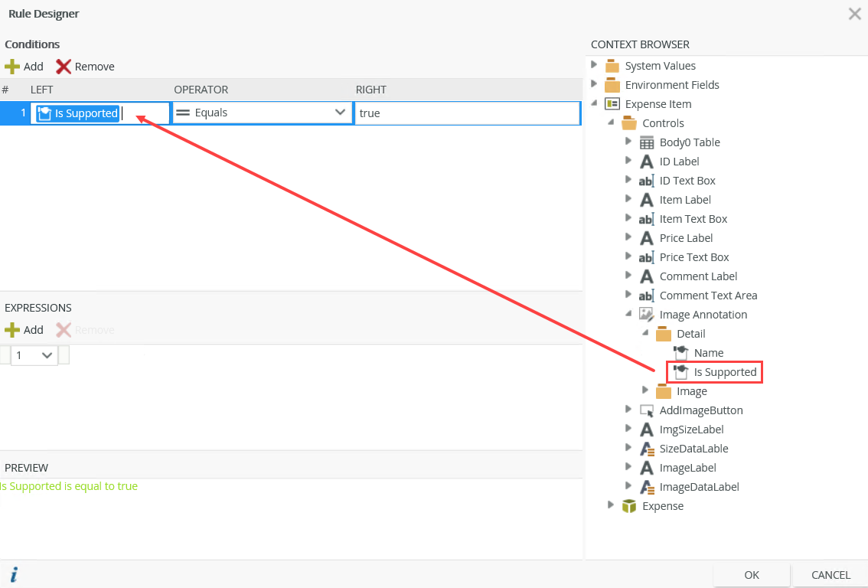Screen dimensions: 868x588
Task: Click the ImageDataLabel icon
Action: [x=647, y=487]
